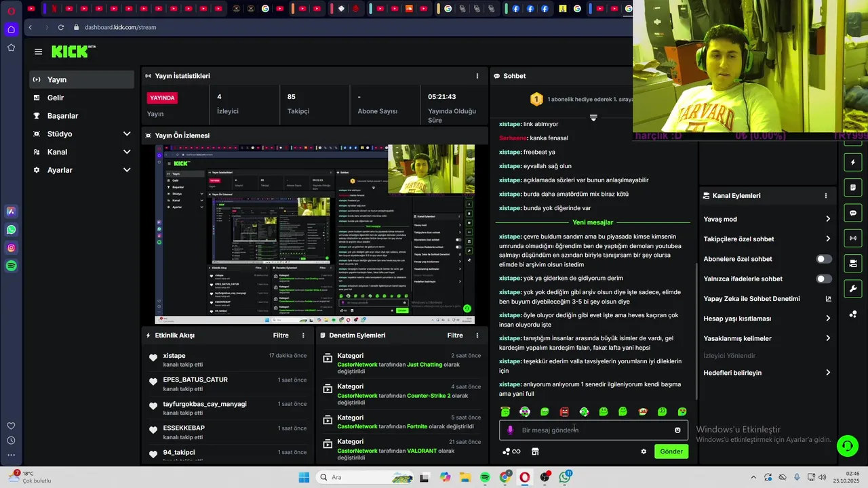Click the three-dots cluster icon on right rail
Viewport: 868px width, 488px height.
pos(853,314)
